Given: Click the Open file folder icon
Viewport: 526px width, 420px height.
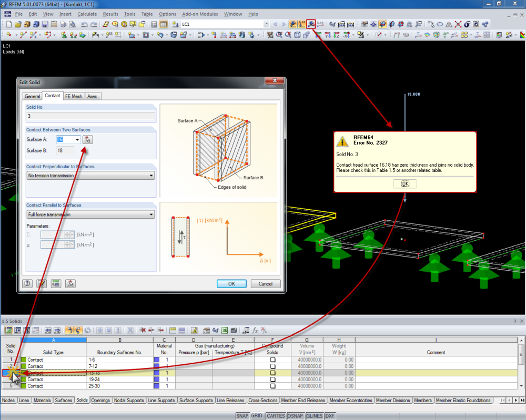Looking at the screenshot, I should coord(18,24).
